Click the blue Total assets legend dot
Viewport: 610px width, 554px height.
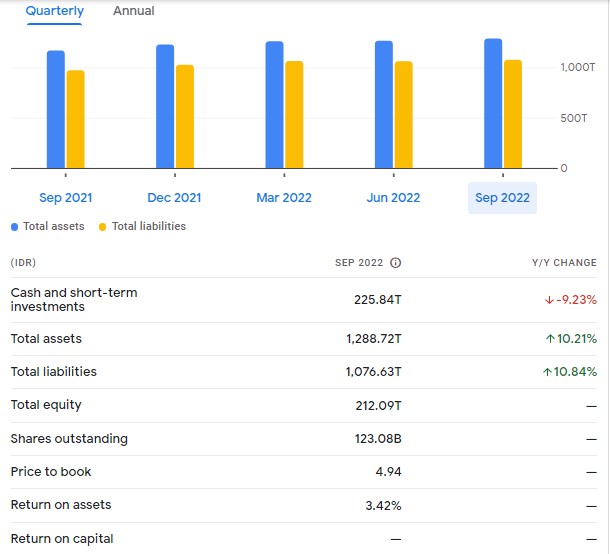(x=14, y=227)
